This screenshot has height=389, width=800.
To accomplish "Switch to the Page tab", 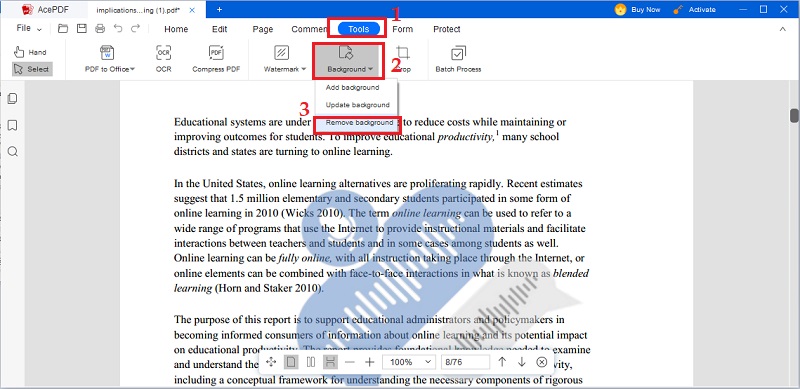I will pos(263,29).
